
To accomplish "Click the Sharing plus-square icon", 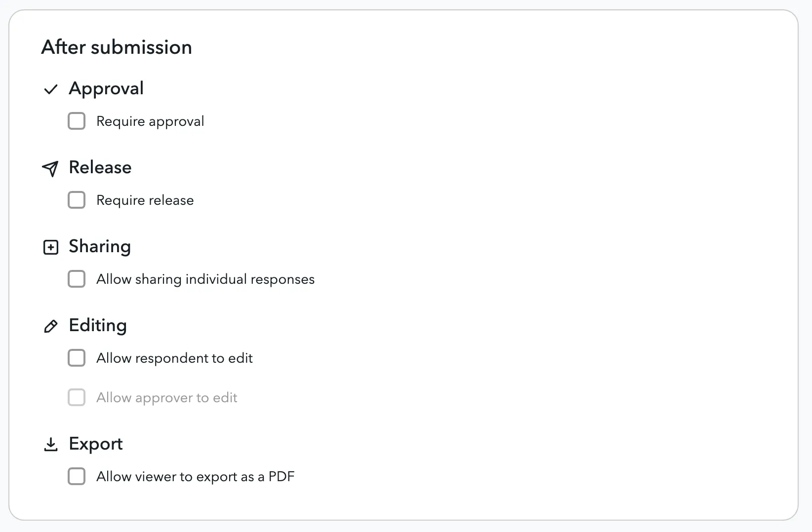I will 51,247.
